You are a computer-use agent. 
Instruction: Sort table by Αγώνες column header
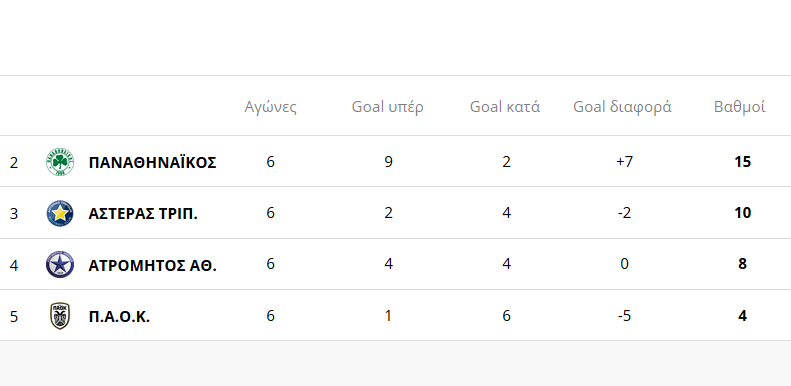coord(270,107)
